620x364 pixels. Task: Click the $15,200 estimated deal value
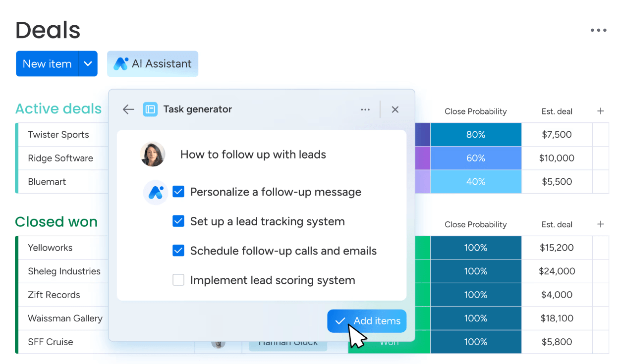point(557,248)
